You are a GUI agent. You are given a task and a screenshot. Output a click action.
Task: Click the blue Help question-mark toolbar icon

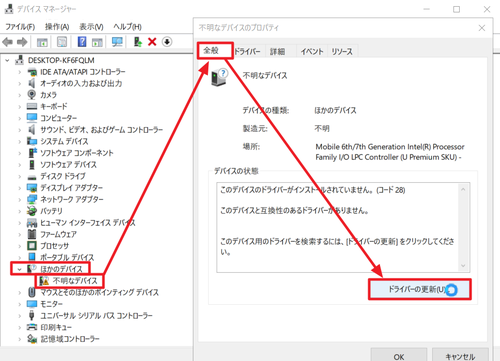[x=82, y=42]
